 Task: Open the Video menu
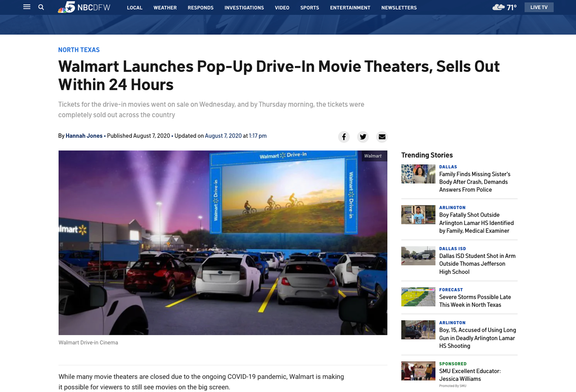[282, 7]
